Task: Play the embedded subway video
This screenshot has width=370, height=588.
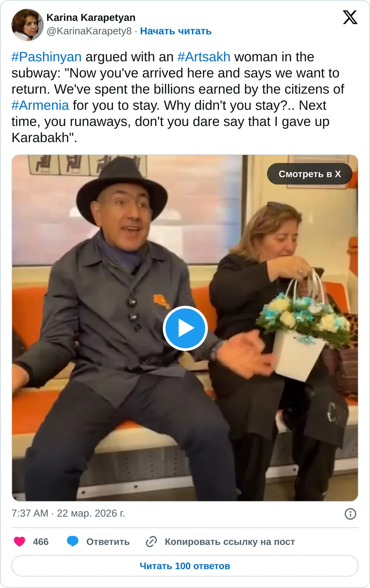Action: 185,328
